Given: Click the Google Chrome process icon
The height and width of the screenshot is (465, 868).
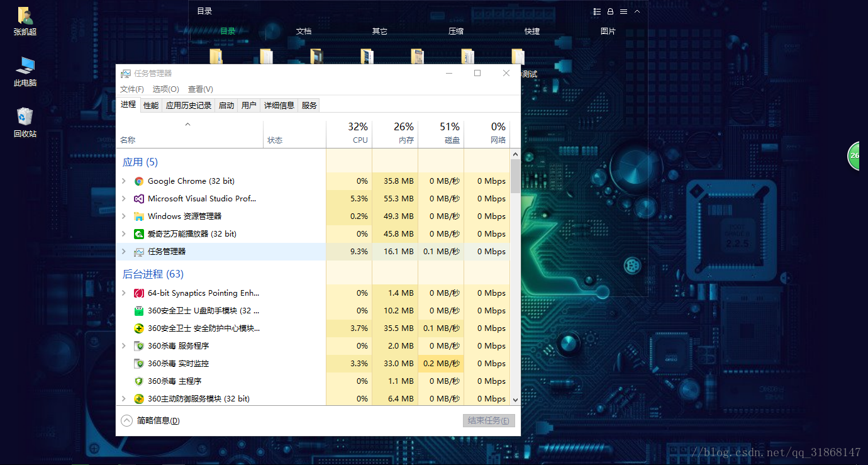Looking at the screenshot, I should pyautogui.click(x=139, y=181).
